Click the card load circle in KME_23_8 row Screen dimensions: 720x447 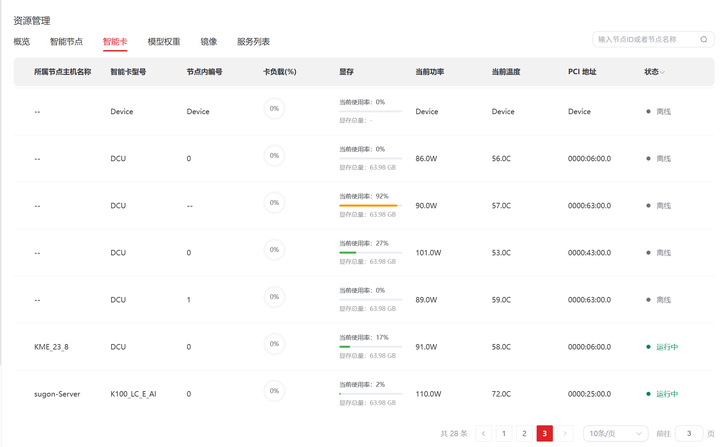point(274,344)
